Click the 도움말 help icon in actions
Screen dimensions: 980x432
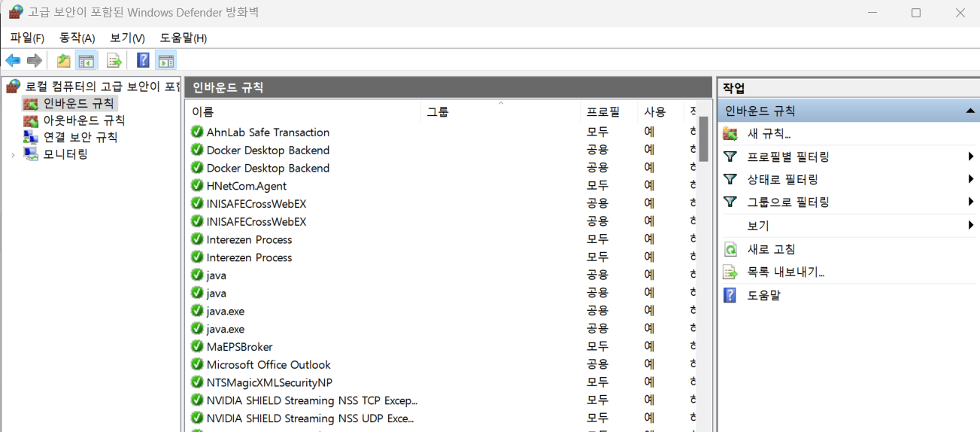point(730,295)
